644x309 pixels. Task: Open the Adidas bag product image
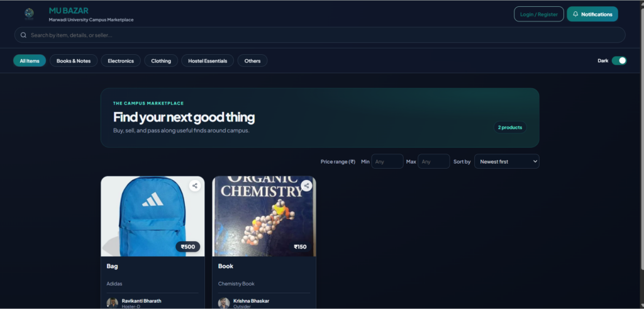(x=153, y=216)
